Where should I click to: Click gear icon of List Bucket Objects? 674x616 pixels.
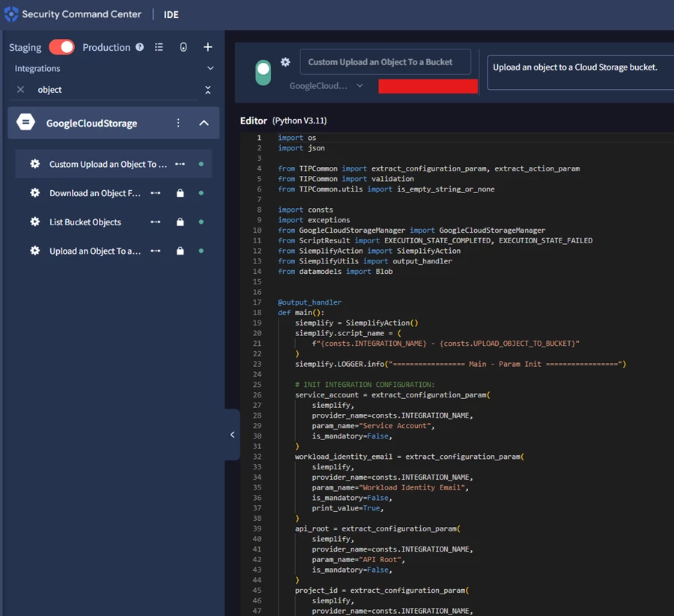[34, 222]
